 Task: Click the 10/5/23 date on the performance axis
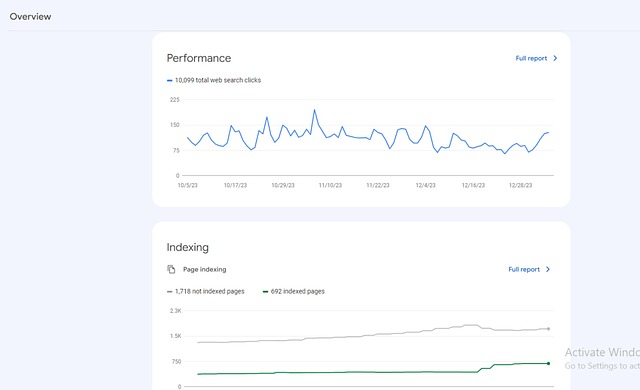click(x=187, y=185)
